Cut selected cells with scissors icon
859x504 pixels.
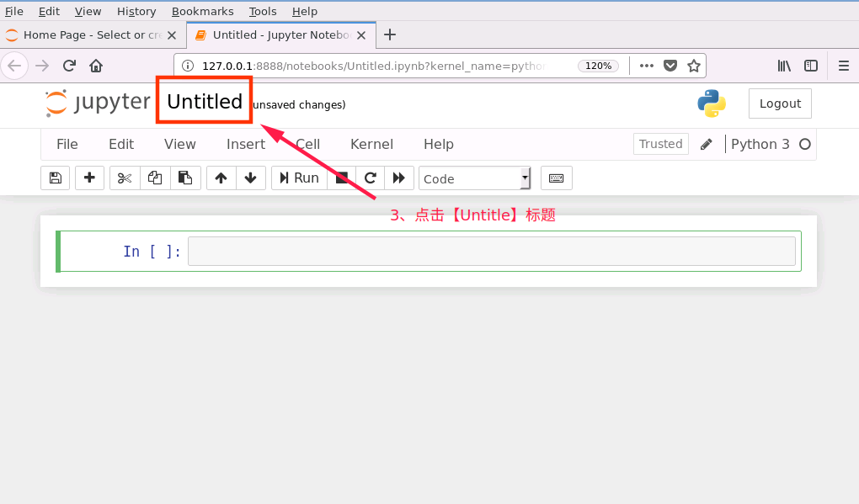coord(125,178)
